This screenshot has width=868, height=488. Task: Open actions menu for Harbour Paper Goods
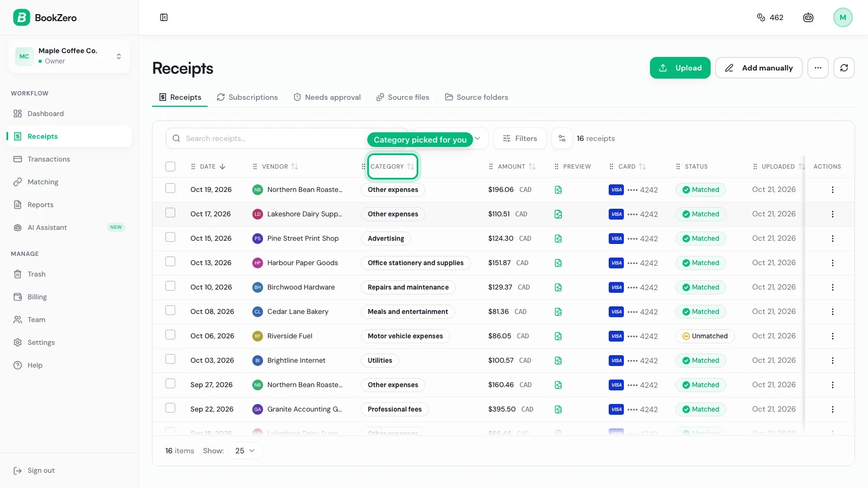pyautogui.click(x=832, y=263)
